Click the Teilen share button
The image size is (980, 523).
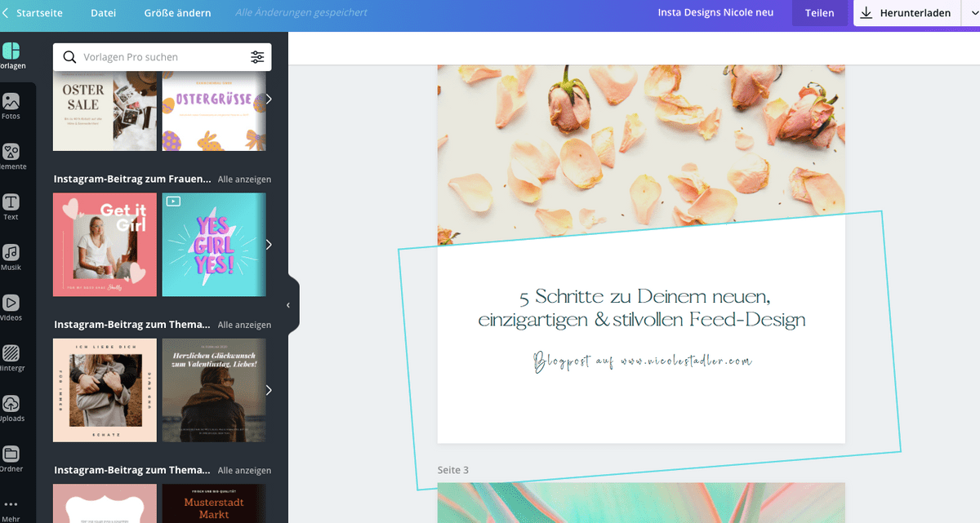819,13
